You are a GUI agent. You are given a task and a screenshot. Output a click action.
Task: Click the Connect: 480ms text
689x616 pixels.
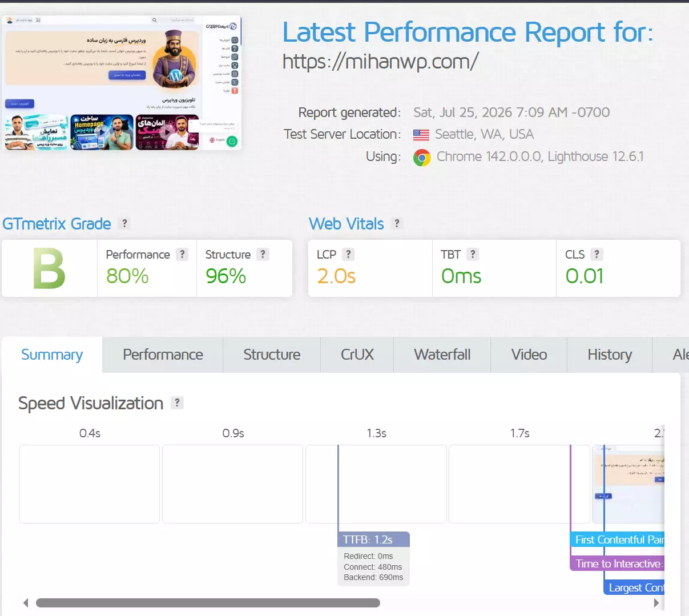[x=373, y=567]
